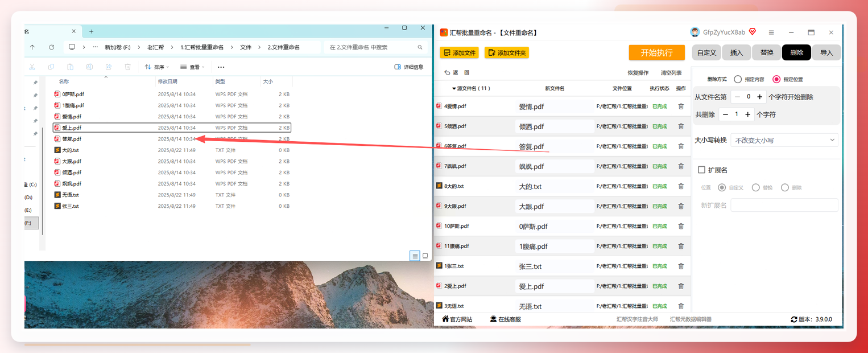Remove the 8大的.txt row via trash icon
Screen dimensions: 868x353
[681, 186]
